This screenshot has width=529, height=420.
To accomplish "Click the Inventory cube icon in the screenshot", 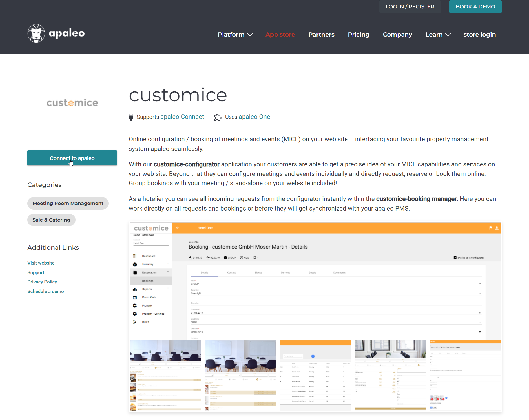I will click(135, 264).
